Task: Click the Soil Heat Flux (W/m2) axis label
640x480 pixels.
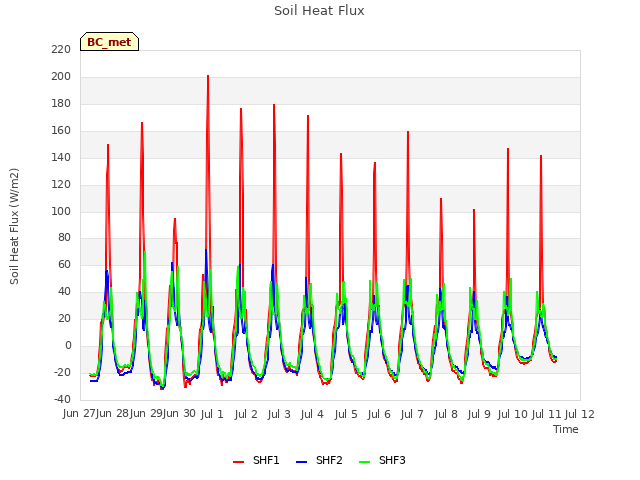Action: [14, 226]
